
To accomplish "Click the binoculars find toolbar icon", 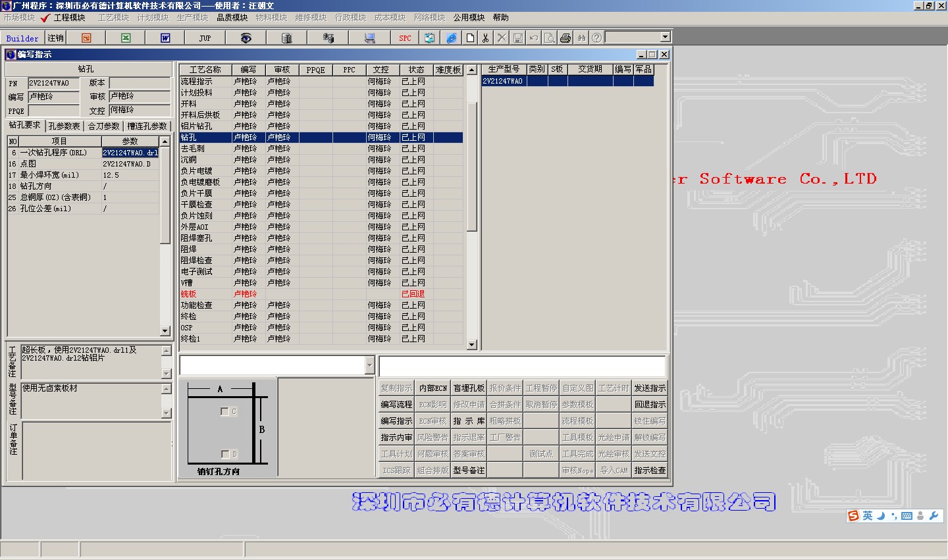I will (x=581, y=38).
